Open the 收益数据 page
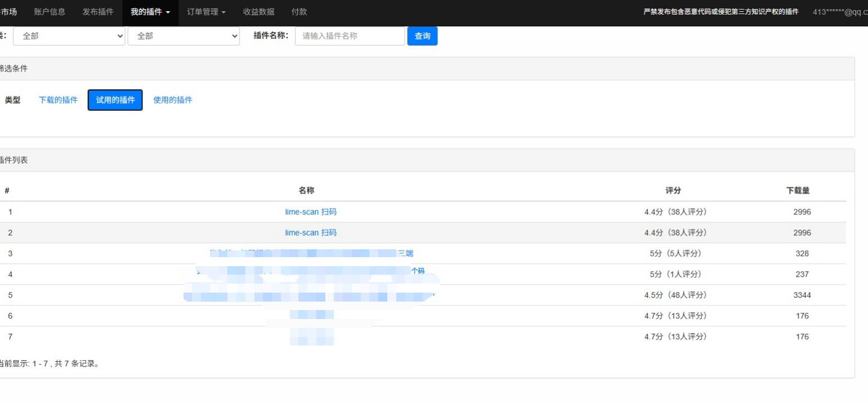This screenshot has width=868, height=404. tap(259, 12)
